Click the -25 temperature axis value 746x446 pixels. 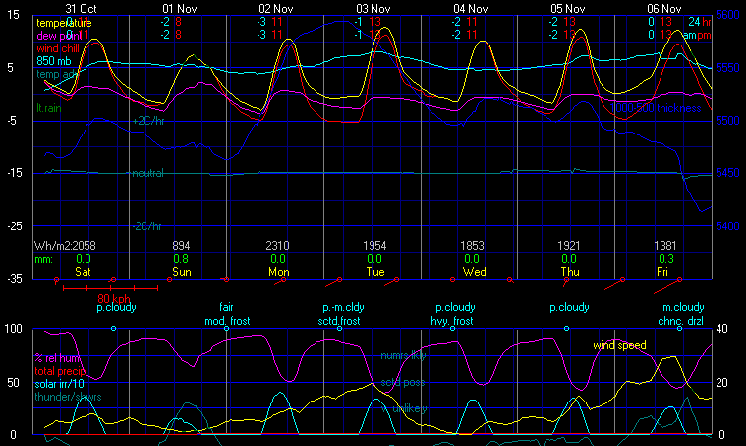15,226
